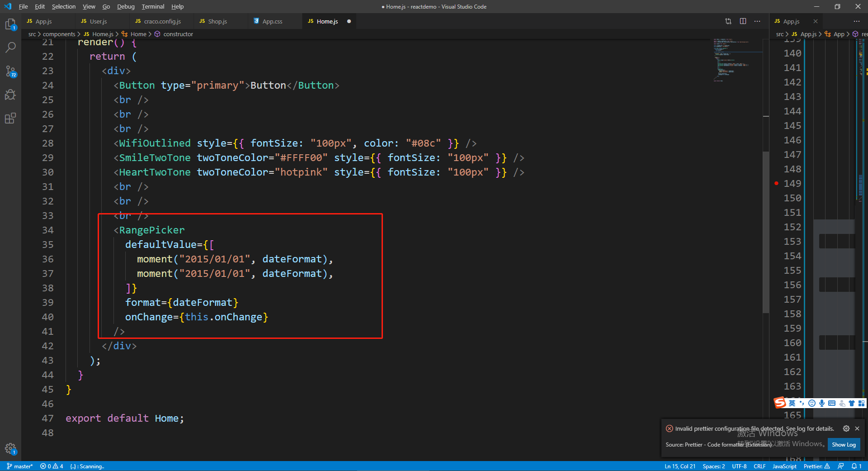Change line endings via CRLF status item
Image resolution: width=868 pixels, height=471 pixels.
click(x=759, y=466)
